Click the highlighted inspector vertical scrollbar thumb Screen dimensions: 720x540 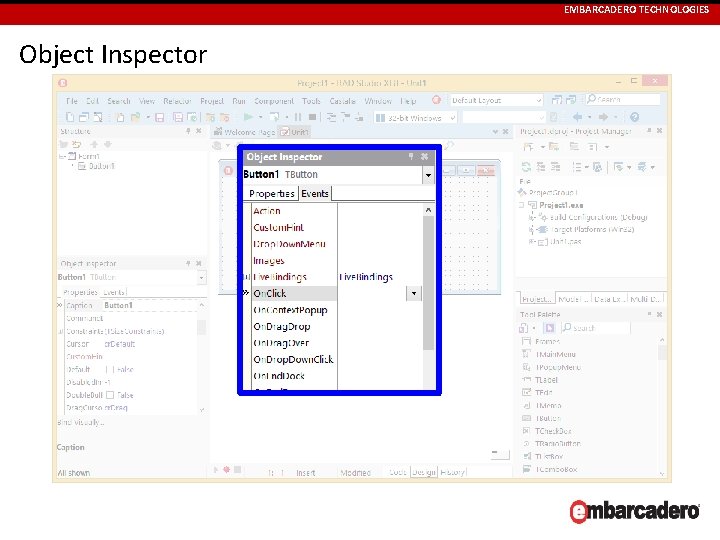click(428, 282)
